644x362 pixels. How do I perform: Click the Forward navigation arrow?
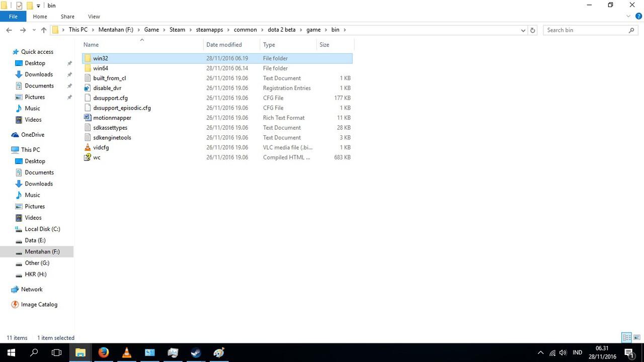point(23,30)
